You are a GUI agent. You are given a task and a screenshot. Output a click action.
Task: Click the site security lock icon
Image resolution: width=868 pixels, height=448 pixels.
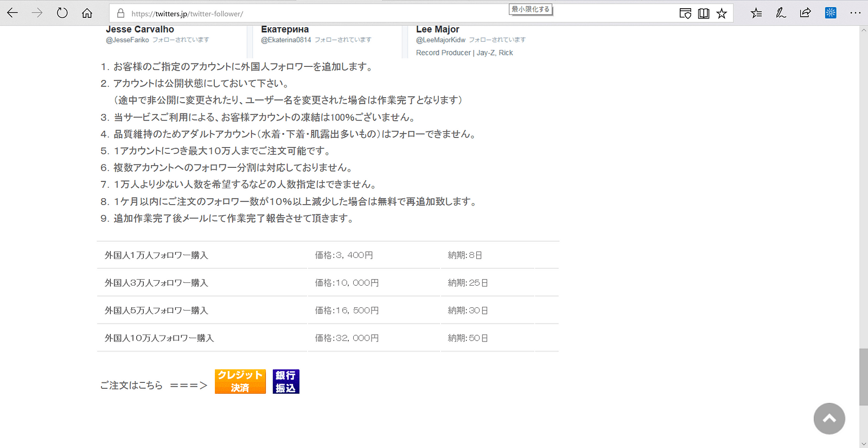[120, 14]
